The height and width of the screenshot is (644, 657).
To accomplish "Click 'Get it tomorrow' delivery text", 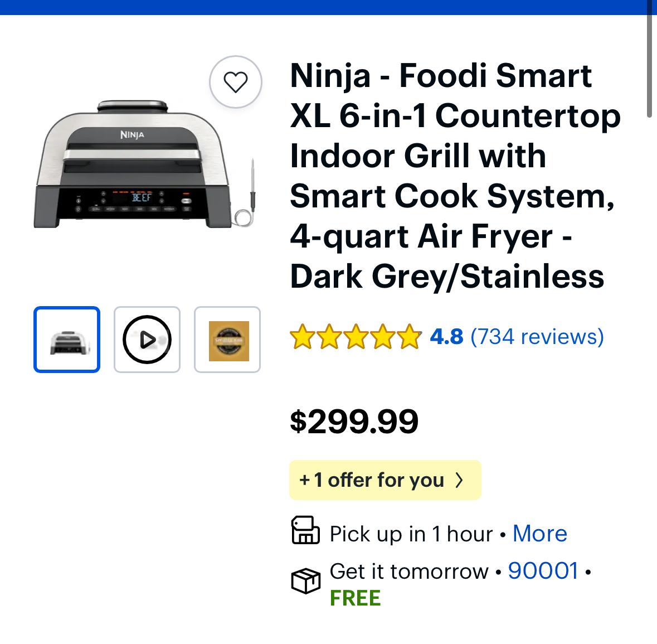I will click(x=409, y=571).
